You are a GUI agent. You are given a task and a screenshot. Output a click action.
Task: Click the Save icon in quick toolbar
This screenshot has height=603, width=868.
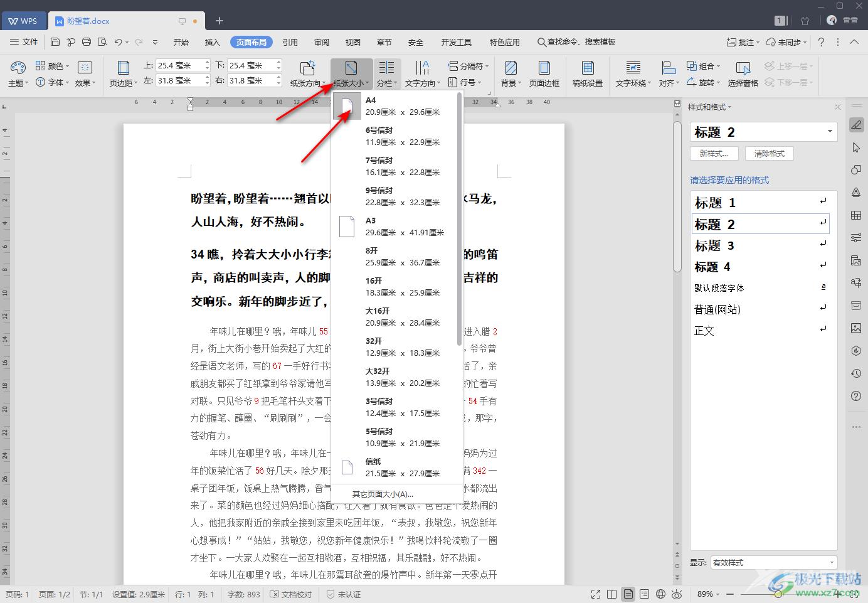tap(55, 42)
